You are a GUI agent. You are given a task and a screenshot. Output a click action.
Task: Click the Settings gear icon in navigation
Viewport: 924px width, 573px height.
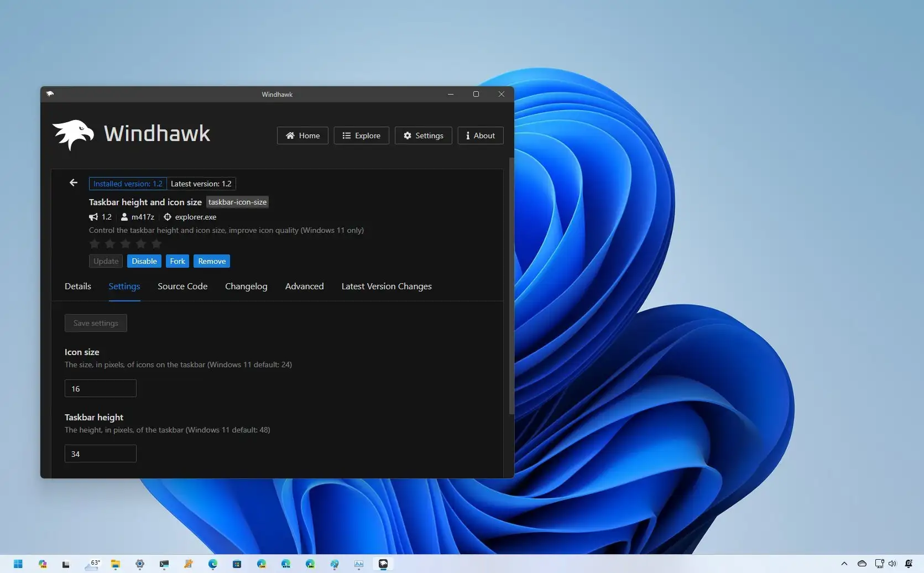point(408,136)
